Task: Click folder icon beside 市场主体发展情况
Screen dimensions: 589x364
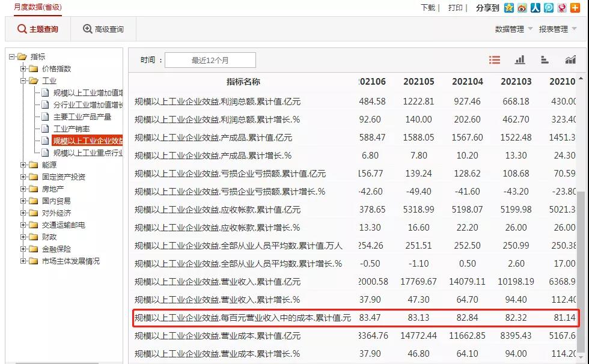Action: (x=34, y=261)
